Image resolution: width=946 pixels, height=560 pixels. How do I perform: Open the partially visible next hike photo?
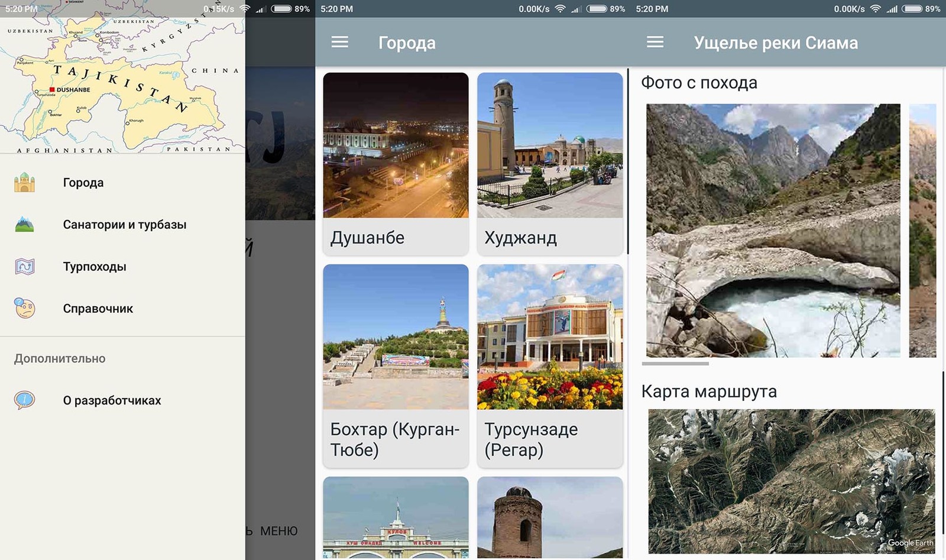coord(922,231)
